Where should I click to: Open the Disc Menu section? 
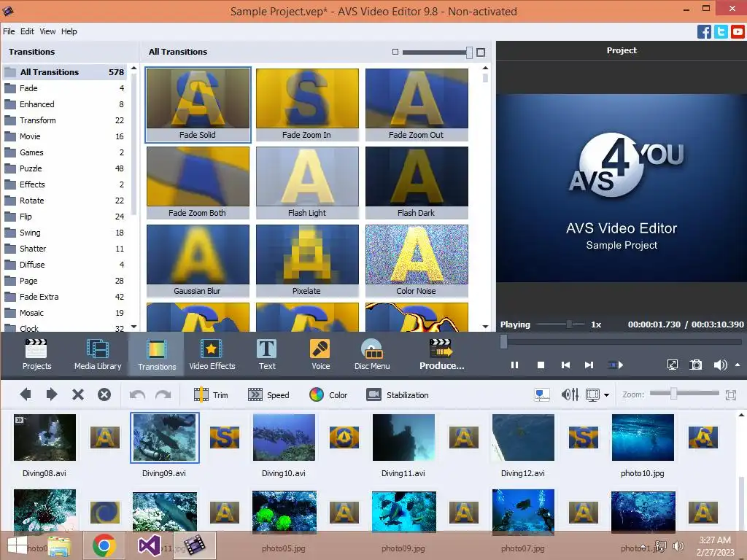pyautogui.click(x=371, y=354)
